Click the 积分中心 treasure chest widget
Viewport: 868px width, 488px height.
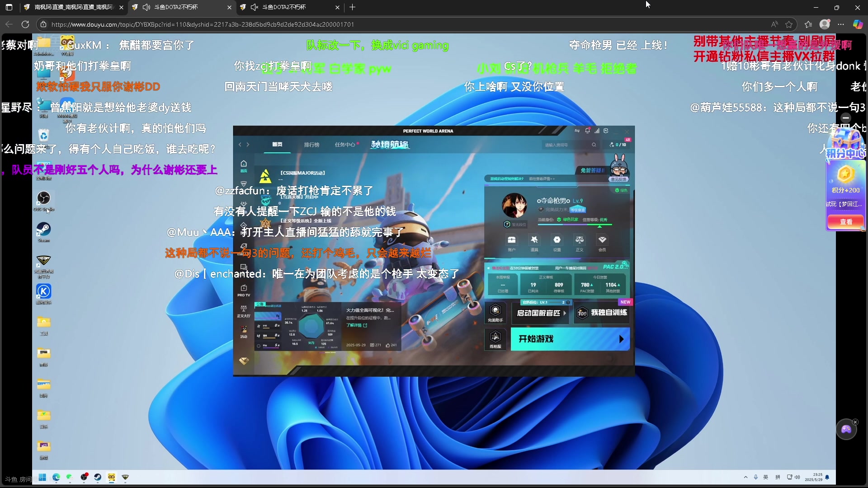coord(845,142)
